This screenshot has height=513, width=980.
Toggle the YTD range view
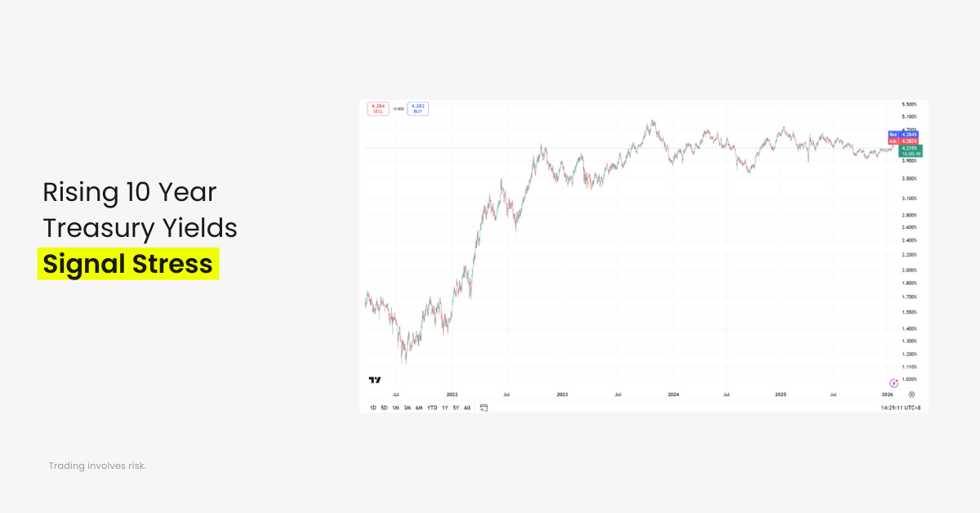[x=431, y=408]
